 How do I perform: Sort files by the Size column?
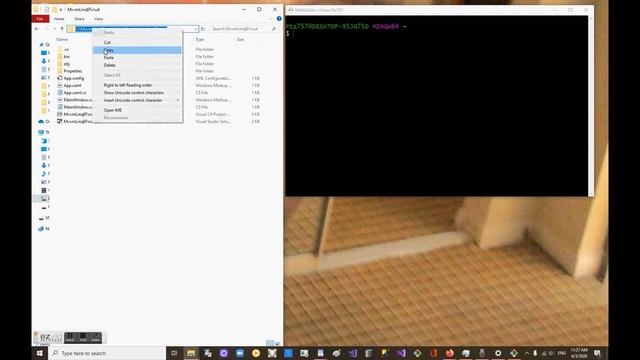point(240,40)
